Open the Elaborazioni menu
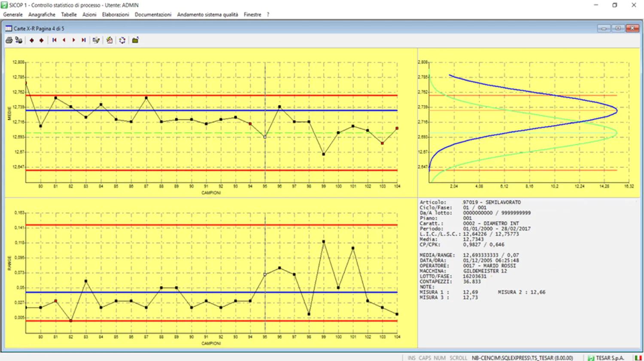This screenshot has height=361, width=644. click(x=115, y=15)
